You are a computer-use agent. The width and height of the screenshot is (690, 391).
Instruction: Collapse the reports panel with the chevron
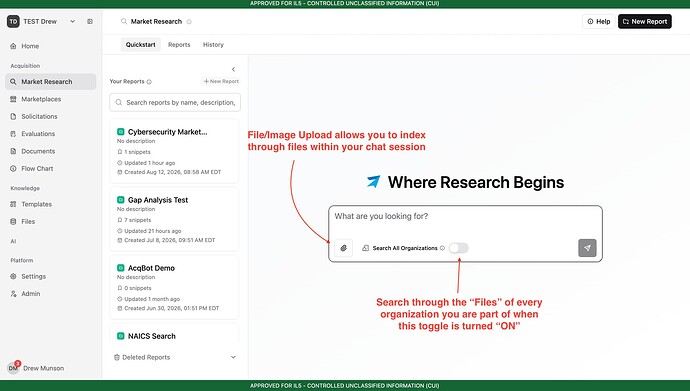point(233,69)
